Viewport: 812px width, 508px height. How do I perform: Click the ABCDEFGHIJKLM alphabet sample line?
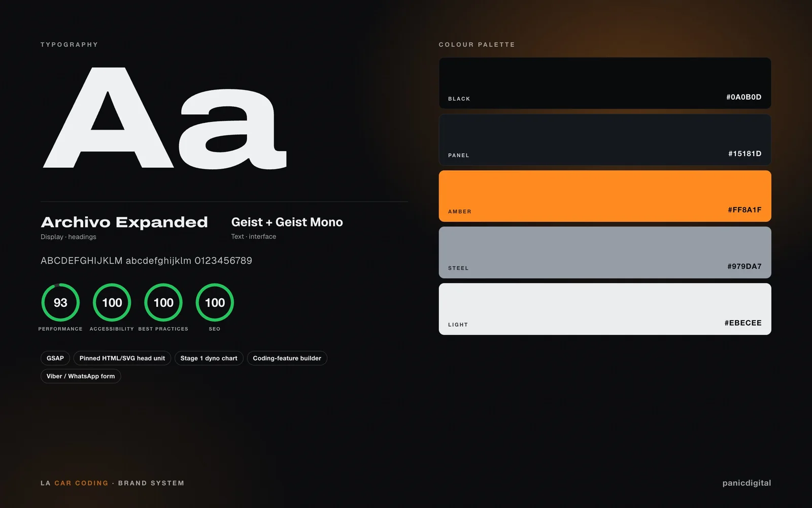pos(146,261)
